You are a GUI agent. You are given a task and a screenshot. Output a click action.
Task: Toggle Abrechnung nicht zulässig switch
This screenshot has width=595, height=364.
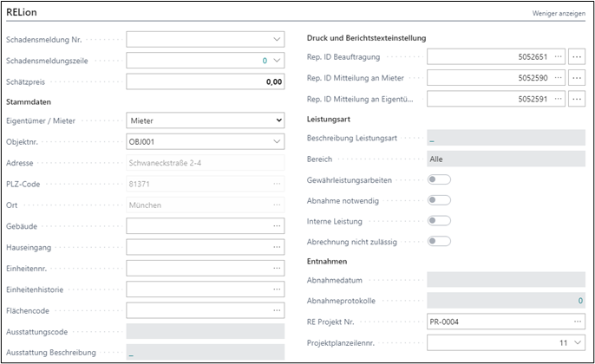click(440, 242)
